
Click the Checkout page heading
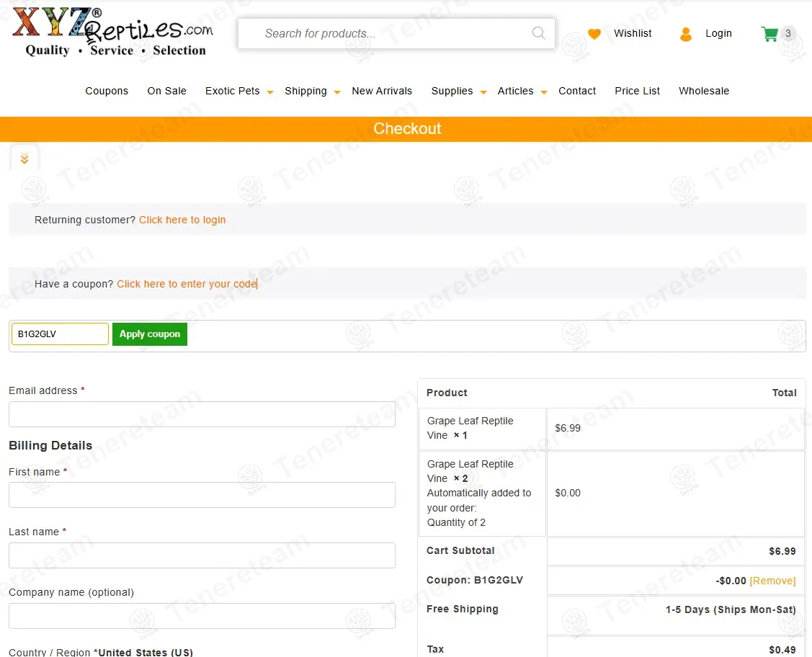pyautogui.click(x=407, y=128)
